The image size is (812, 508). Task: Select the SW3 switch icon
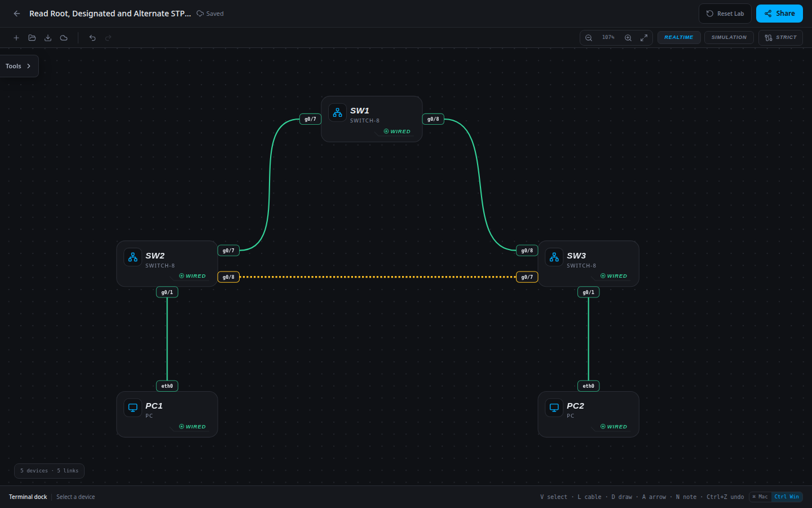coord(554,257)
